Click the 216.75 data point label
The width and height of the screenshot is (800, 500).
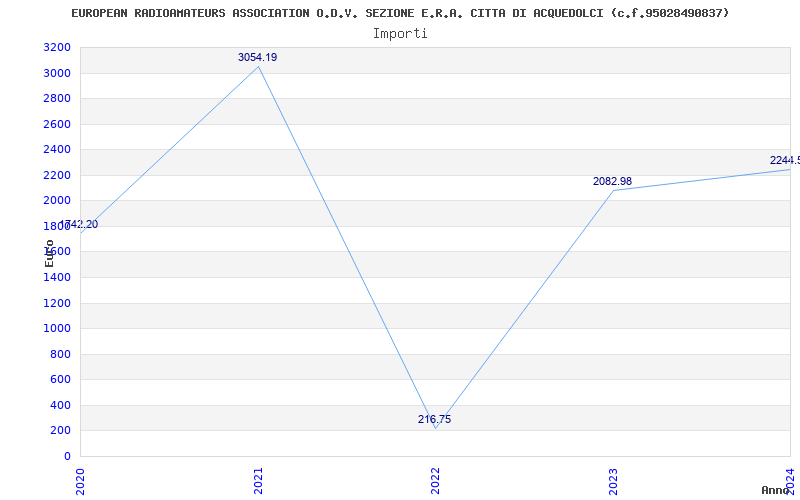point(434,419)
